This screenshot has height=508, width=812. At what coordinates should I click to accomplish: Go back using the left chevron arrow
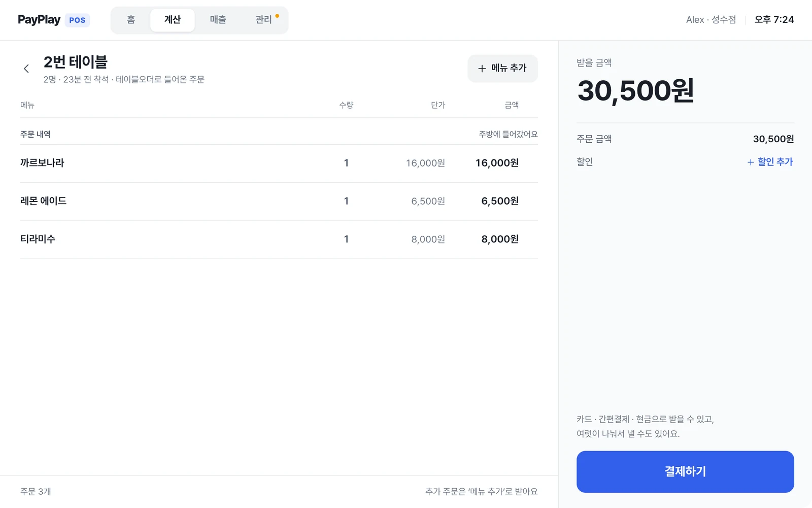point(26,69)
